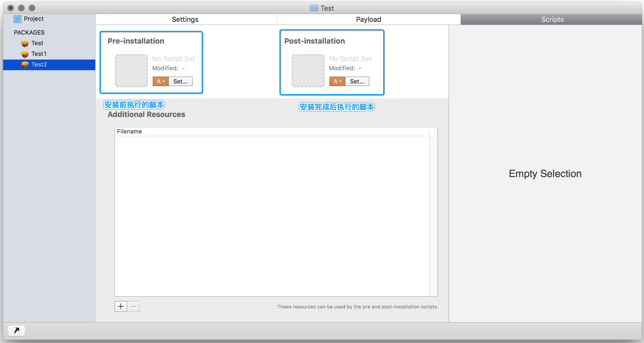This screenshot has width=644, height=343.
Task: Open the A path-type dropdown under Post-installation
Action: tap(337, 81)
